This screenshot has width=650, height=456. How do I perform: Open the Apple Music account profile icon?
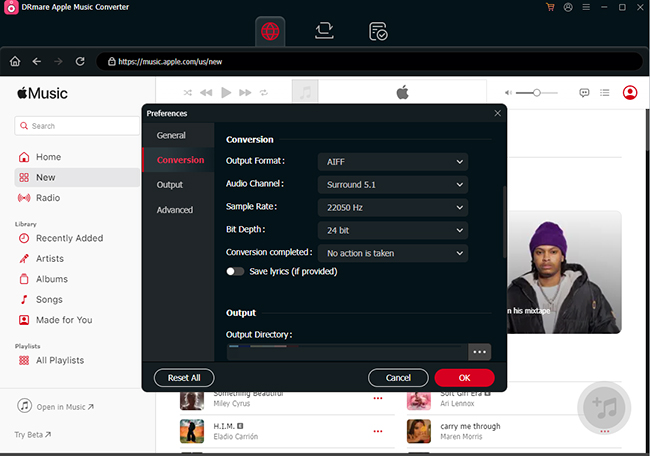coord(630,92)
